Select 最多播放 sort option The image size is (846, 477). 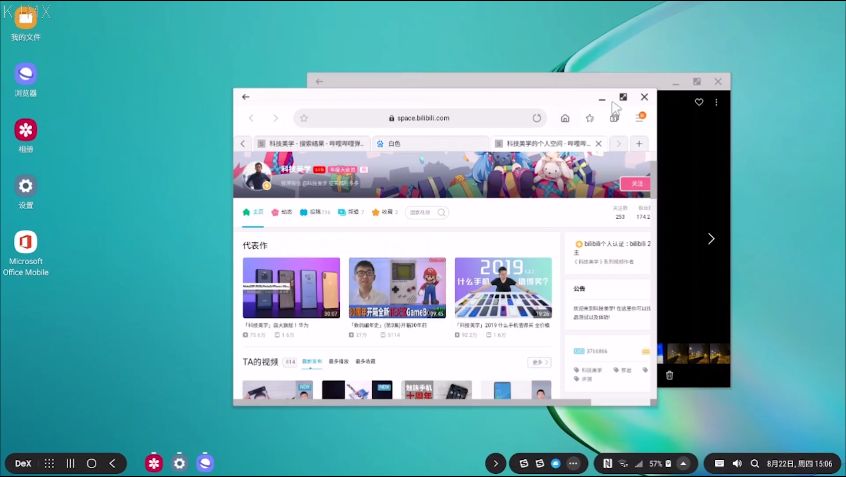point(338,362)
